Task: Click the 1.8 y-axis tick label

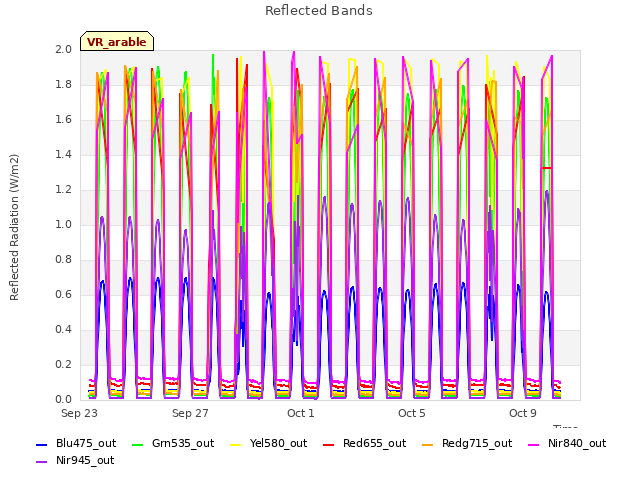Action: pyautogui.click(x=63, y=85)
